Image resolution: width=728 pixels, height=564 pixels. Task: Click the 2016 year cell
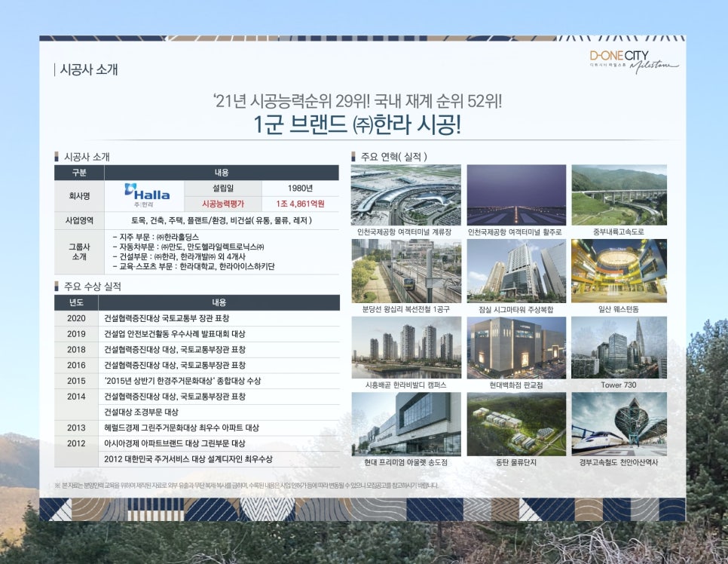pos(76,365)
